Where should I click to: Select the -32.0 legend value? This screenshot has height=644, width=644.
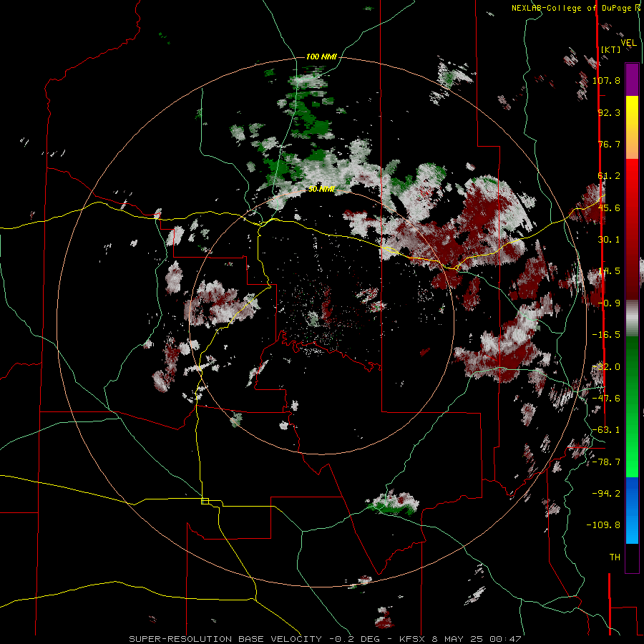607,367
